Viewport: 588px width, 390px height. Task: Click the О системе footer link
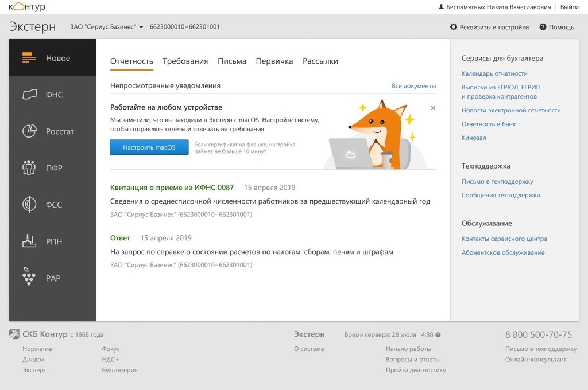309,349
